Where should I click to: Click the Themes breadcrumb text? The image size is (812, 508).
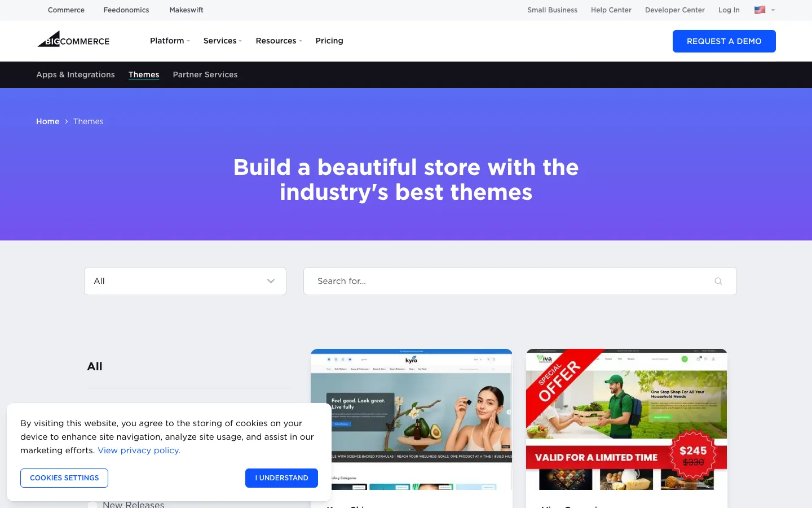tap(89, 121)
